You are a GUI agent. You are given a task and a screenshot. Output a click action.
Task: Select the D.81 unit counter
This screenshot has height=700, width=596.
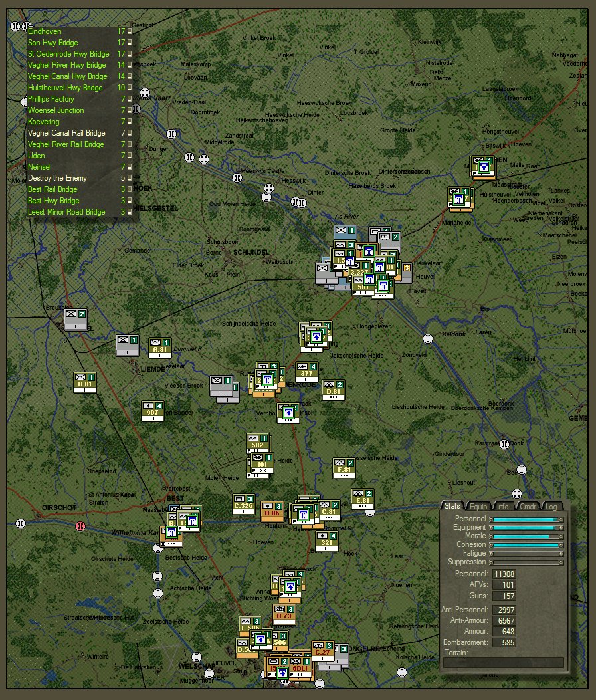pos(334,390)
